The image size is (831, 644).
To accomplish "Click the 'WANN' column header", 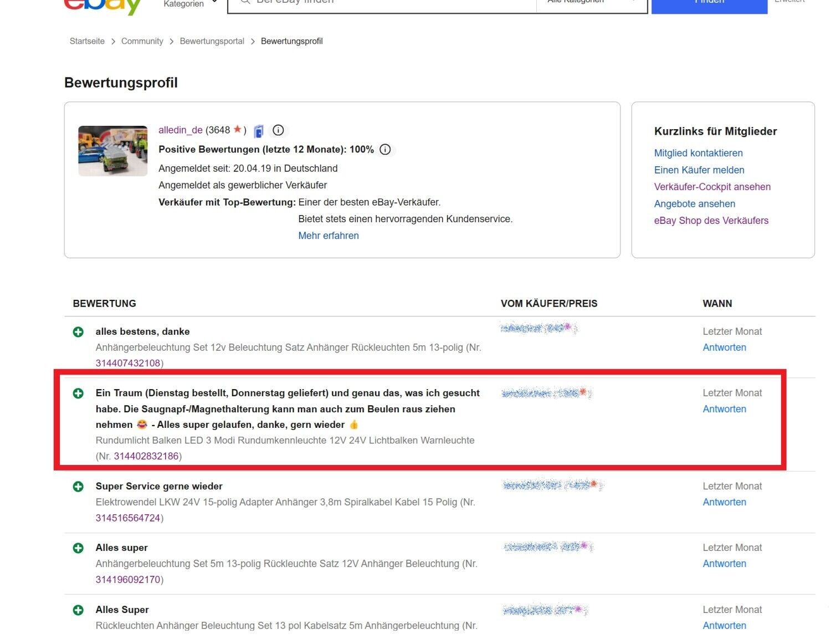I will (717, 304).
